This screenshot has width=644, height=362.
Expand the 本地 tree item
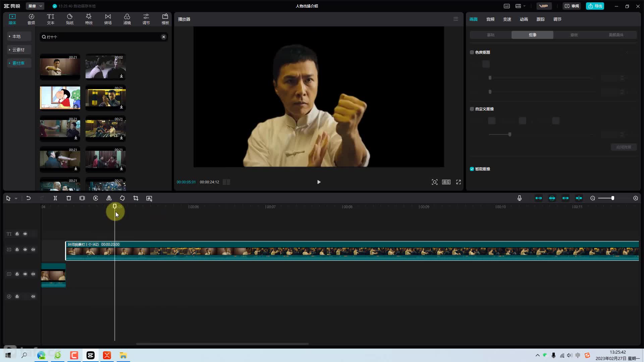click(x=19, y=36)
